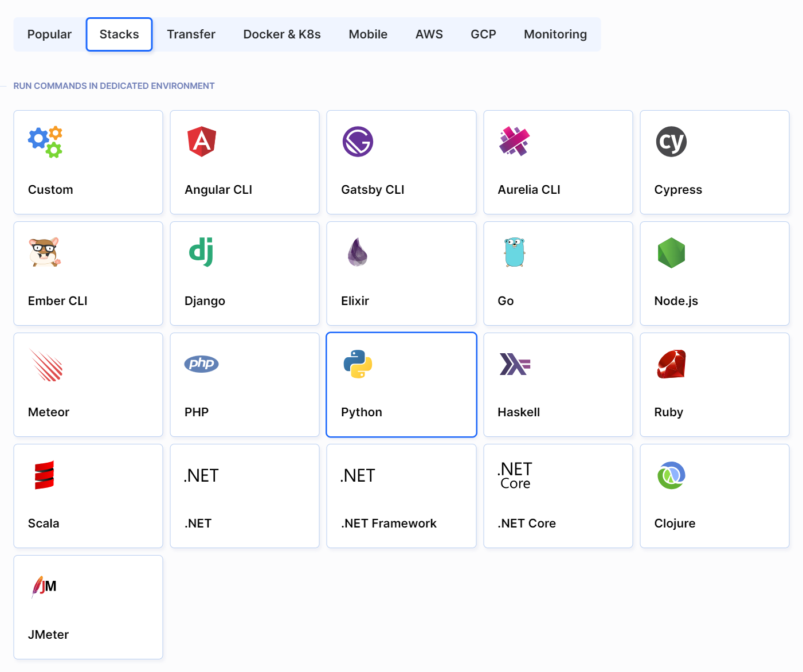Click the Go gopher mascot icon

515,252
